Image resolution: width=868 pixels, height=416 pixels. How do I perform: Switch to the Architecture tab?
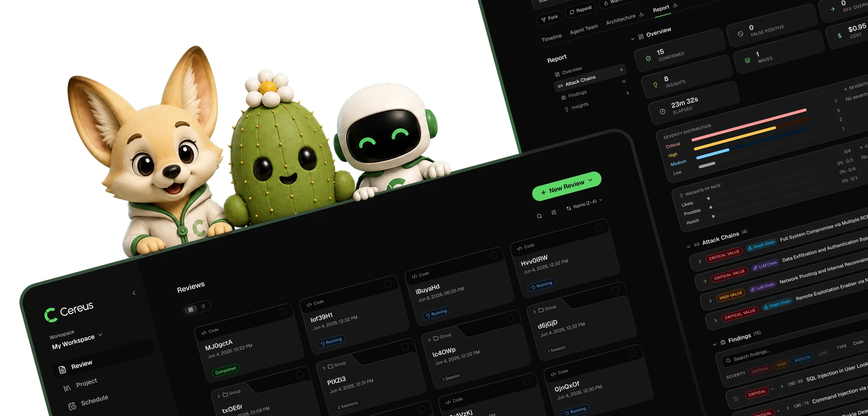[620, 19]
